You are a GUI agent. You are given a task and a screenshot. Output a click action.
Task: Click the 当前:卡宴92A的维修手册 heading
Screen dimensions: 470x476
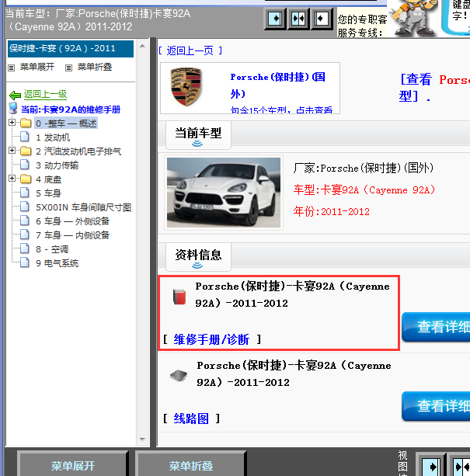click(x=71, y=109)
